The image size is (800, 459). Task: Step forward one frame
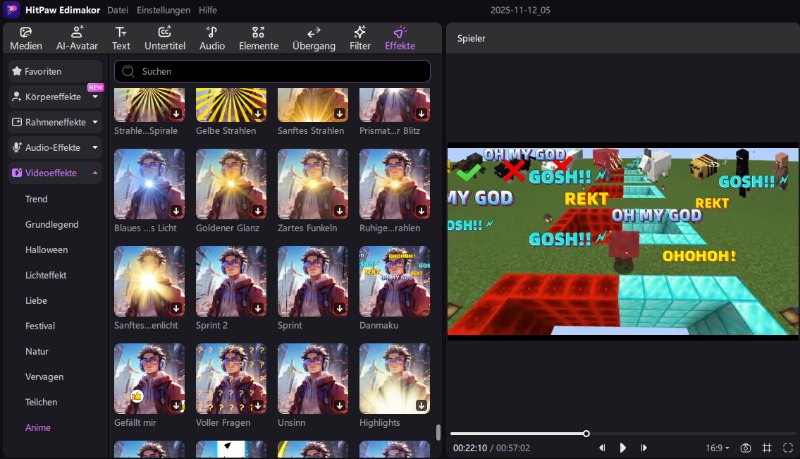coord(643,448)
